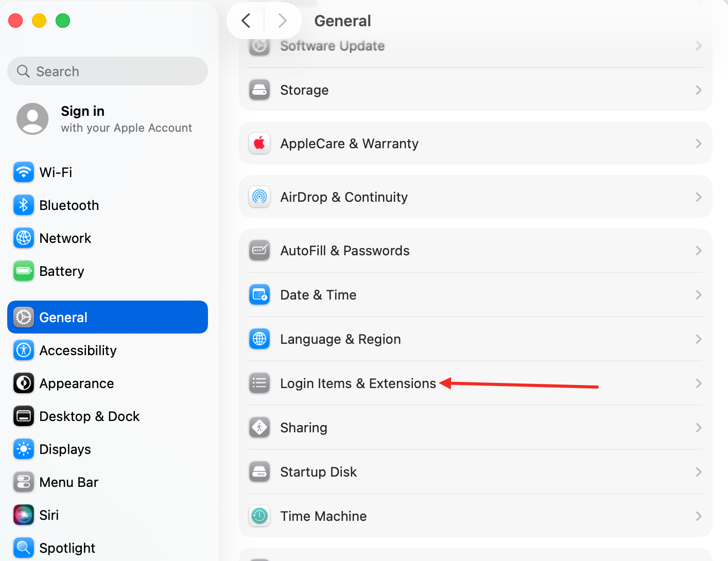Click the Wi-Fi icon in sidebar
Viewport: 728px width, 561px height.
(24, 172)
